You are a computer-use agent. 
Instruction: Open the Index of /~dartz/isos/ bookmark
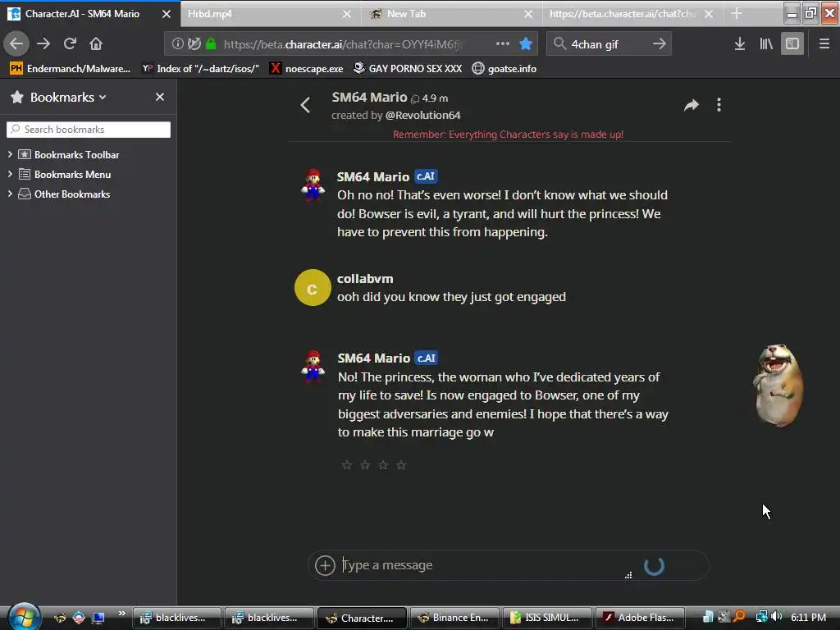click(x=201, y=69)
